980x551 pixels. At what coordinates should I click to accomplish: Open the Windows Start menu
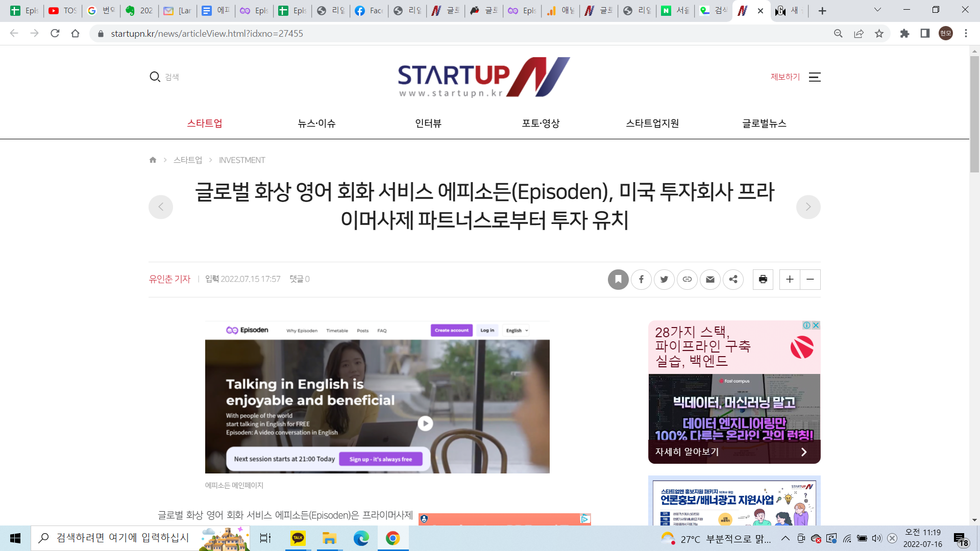[x=15, y=538]
